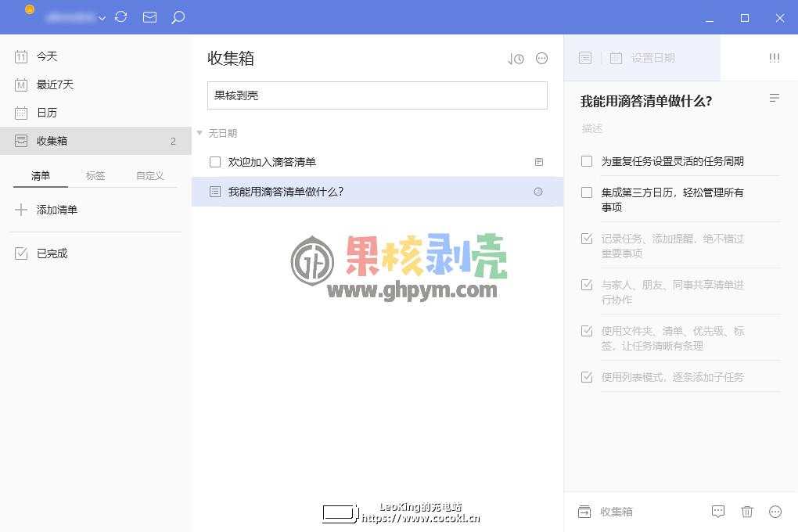Delete the task with trash icon
The height and width of the screenshot is (532, 798).
[747, 511]
